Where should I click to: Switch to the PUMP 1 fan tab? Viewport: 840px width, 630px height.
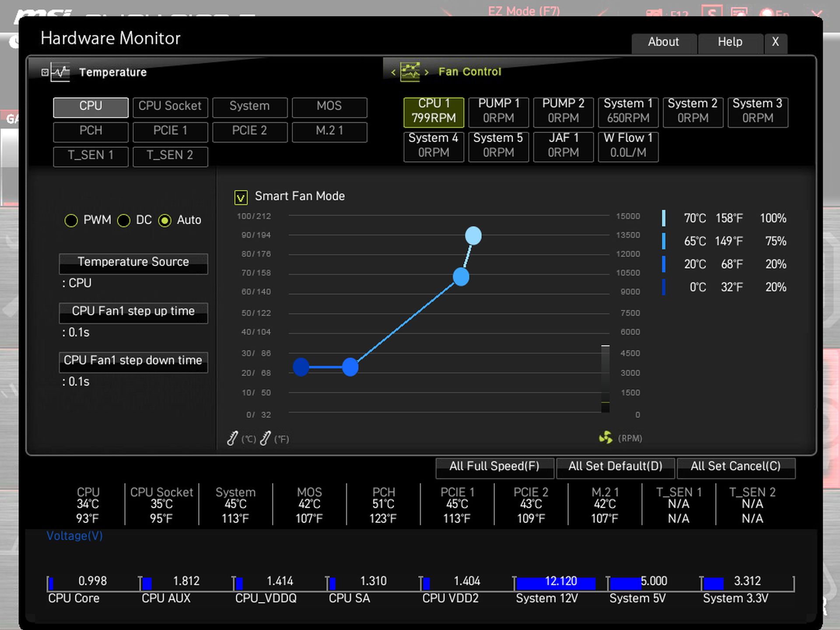pyautogui.click(x=498, y=111)
